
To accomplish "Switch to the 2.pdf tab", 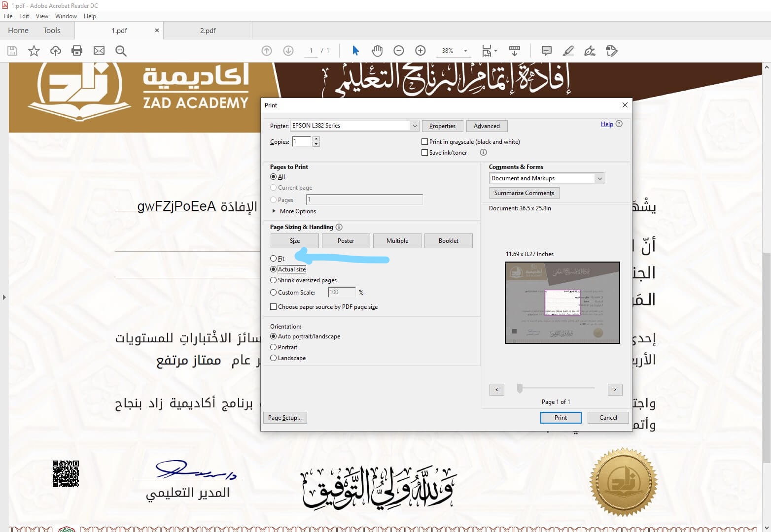I will point(208,31).
